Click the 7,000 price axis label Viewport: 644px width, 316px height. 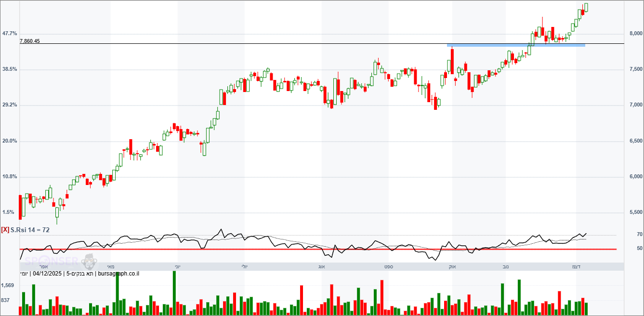coord(636,105)
